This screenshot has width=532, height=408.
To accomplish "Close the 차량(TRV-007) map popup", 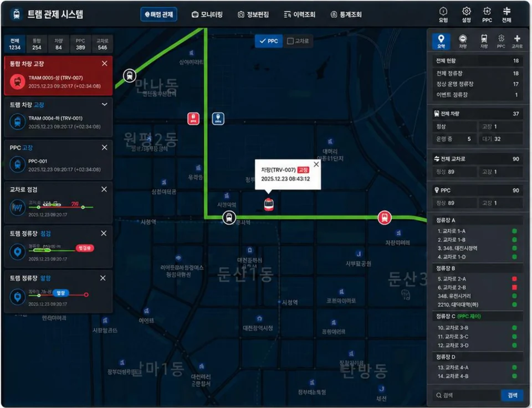I will [316, 164].
